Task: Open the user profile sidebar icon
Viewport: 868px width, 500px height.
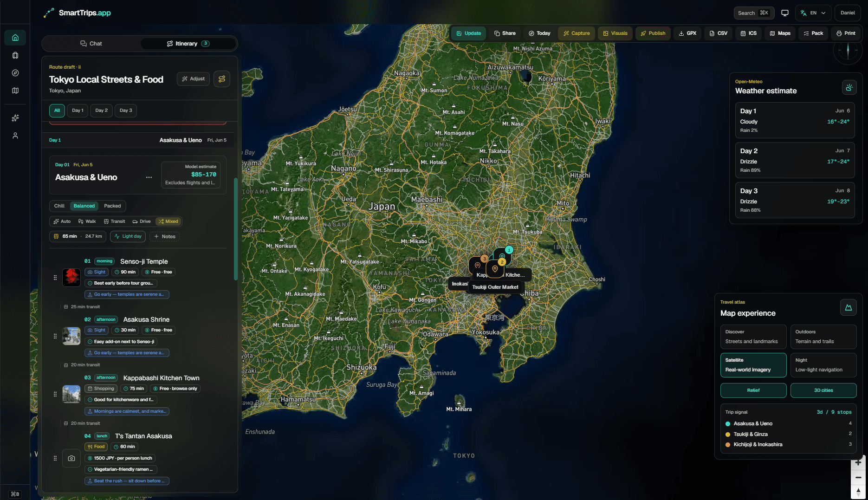Action: tap(15, 136)
